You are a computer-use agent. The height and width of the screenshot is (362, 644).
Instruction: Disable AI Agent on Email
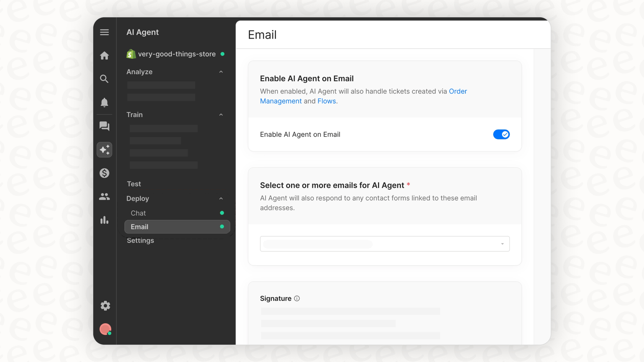[501, 134]
